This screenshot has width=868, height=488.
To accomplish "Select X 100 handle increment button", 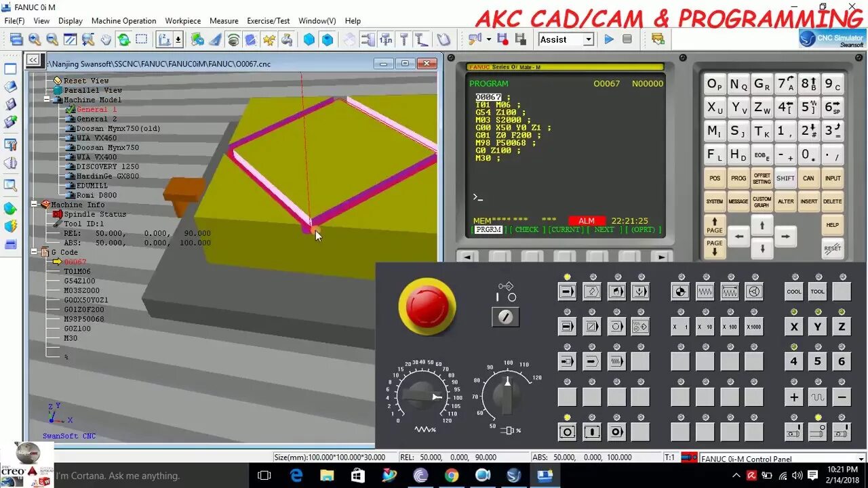I will (729, 327).
